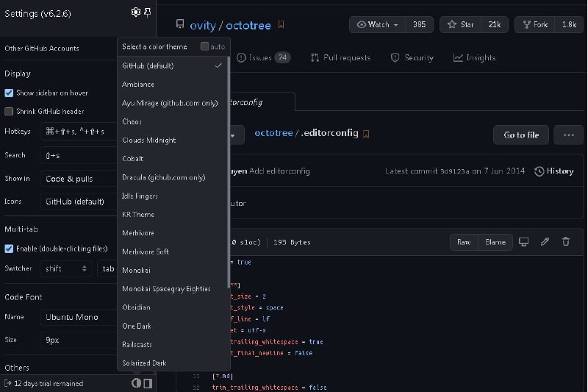Toggle Shrink GitHub header checkbox

[x=9, y=111]
